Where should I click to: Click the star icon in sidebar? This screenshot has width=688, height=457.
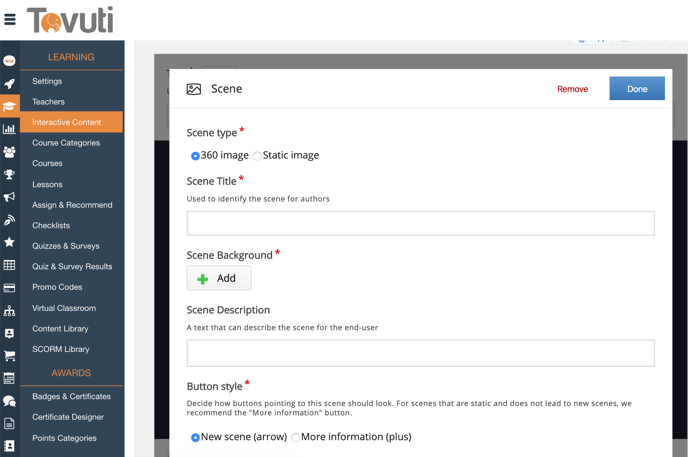point(9,242)
